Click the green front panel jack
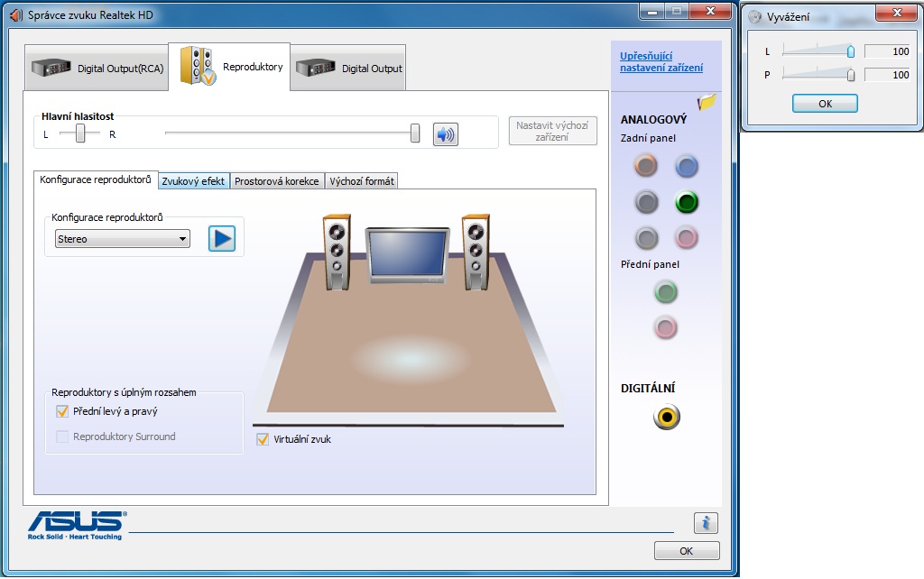Screen dimensions: 924x579 point(666,292)
